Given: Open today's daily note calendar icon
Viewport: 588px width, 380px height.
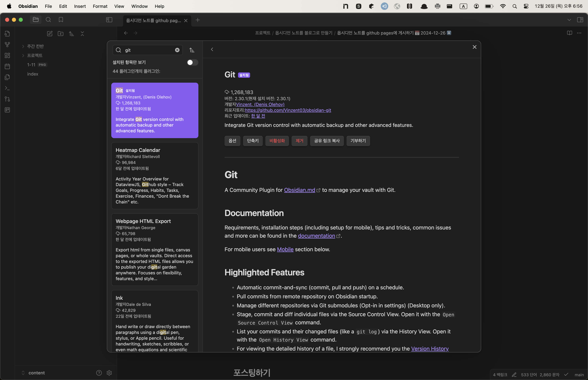Looking at the screenshot, I should (x=7, y=66).
